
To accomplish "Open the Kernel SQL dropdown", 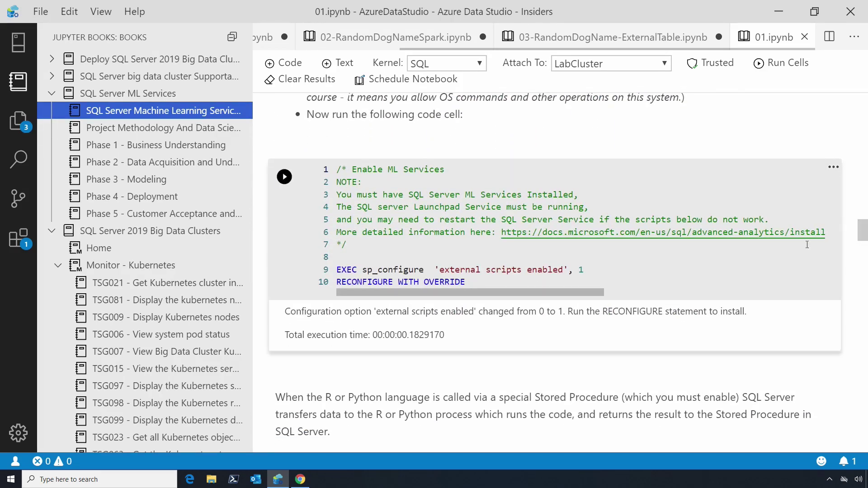I will point(446,63).
